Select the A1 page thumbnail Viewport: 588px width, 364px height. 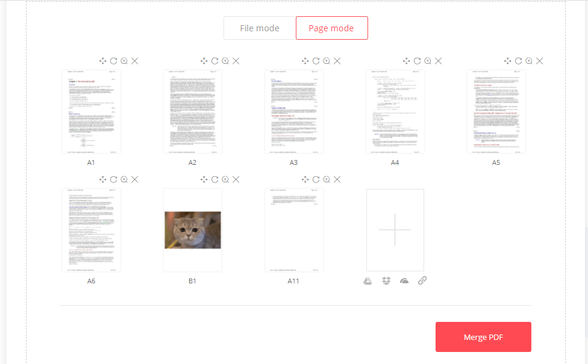tap(92, 111)
